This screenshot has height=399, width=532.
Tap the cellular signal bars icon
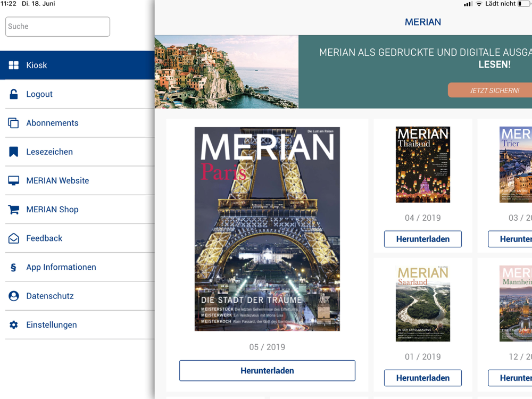click(x=468, y=4)
